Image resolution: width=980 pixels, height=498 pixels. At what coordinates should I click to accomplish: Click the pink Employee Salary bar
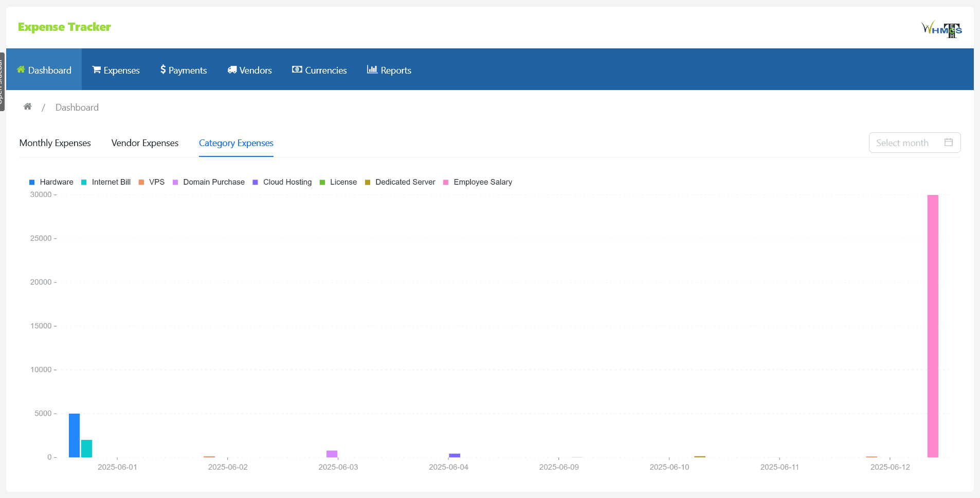click(x=933, y=326)
